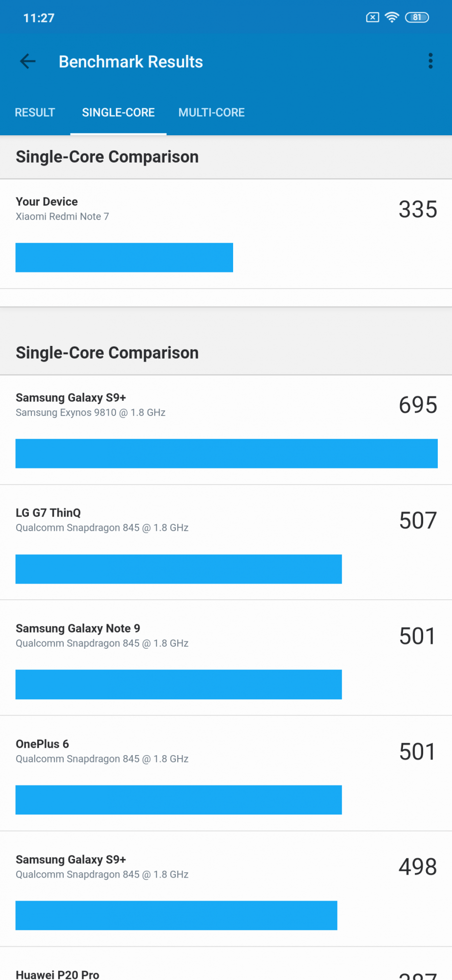452x980 pixels.
Task: Tap the OnePlus 6 score bar
Action: coord(178,800)
